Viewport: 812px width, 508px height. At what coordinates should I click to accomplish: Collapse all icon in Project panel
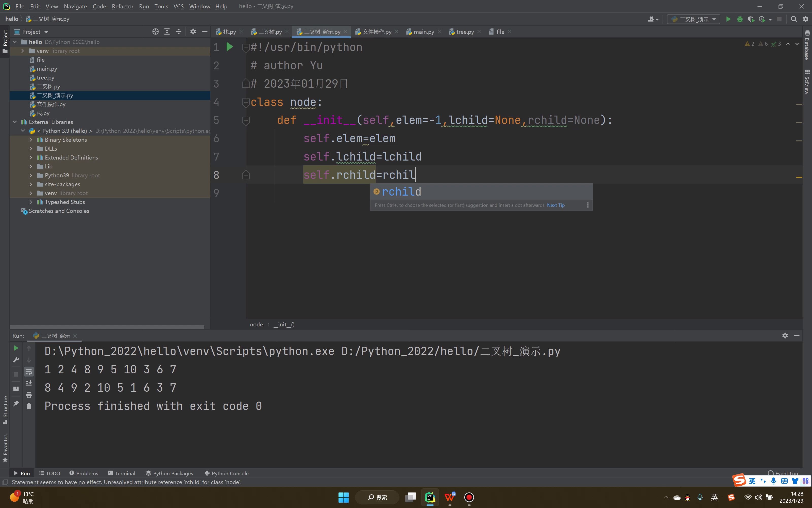[x=178, y=31]
